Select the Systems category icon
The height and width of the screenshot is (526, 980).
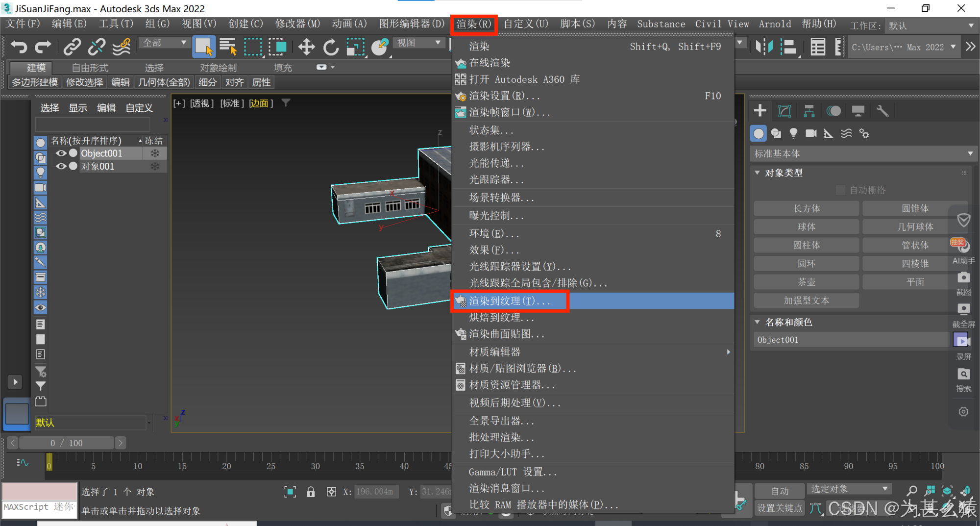coord(864,133)
